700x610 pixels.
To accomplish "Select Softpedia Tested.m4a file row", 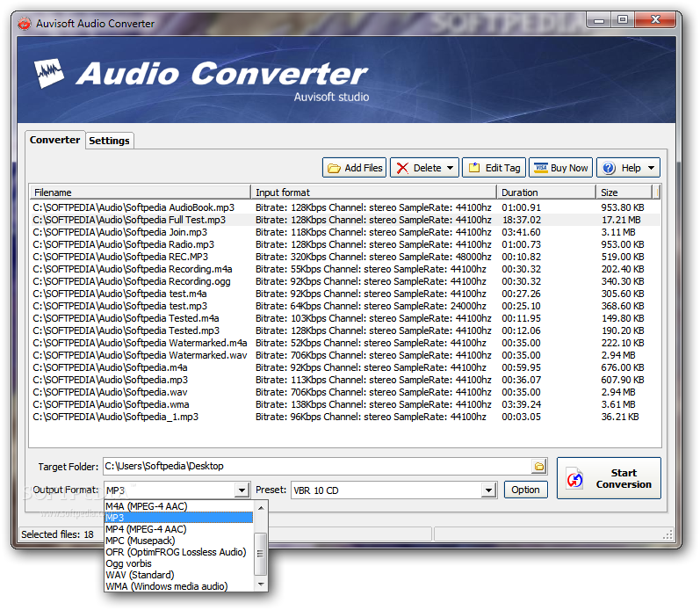I will tap(344, 318).
